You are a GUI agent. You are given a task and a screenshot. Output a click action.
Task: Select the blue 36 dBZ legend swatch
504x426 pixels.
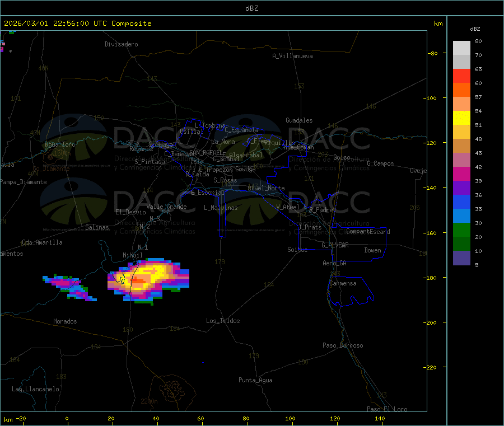tap(461, 202)
